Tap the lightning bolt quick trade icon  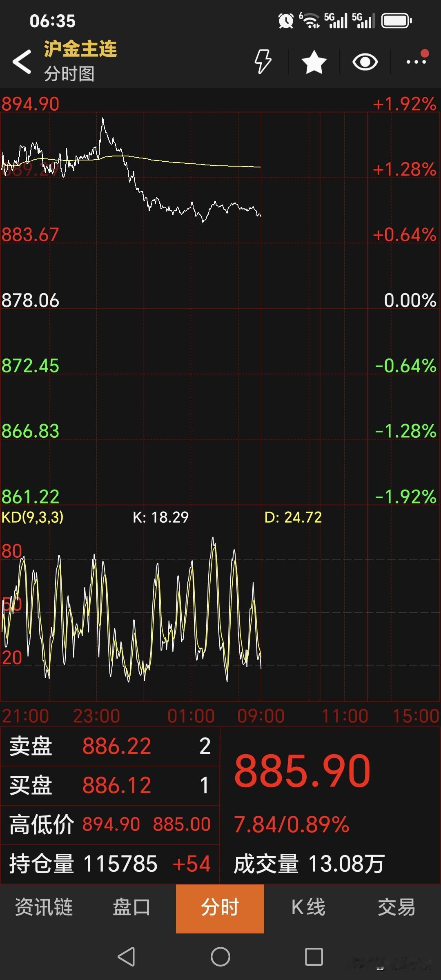pos(263,62)
